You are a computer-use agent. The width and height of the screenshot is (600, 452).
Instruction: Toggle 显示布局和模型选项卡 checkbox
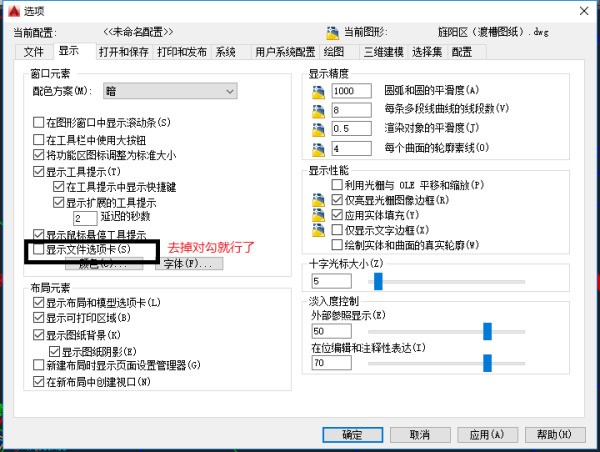tap(38, 302)
